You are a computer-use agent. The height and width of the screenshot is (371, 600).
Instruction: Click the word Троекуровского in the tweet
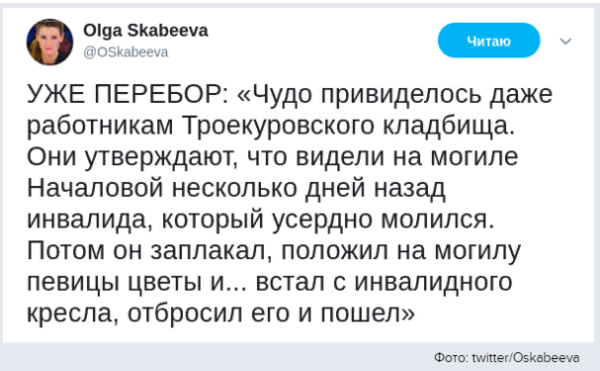tap(278, 125)
